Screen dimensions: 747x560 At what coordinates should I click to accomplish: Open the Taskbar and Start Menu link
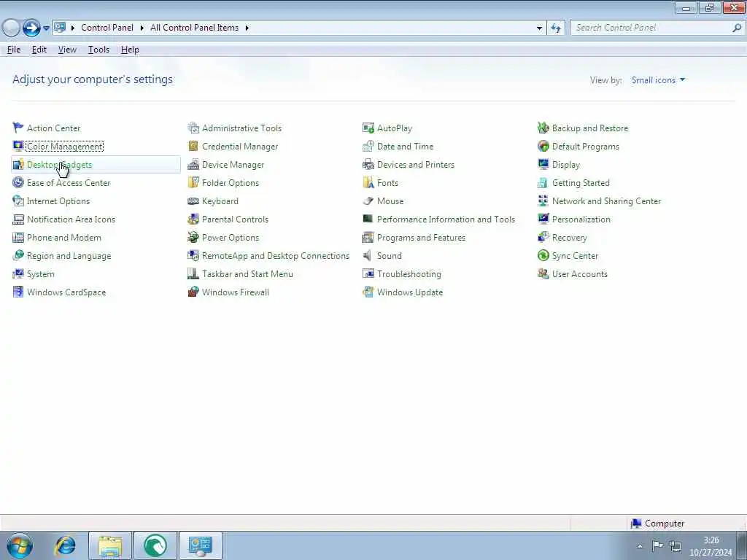click(247, 274)
